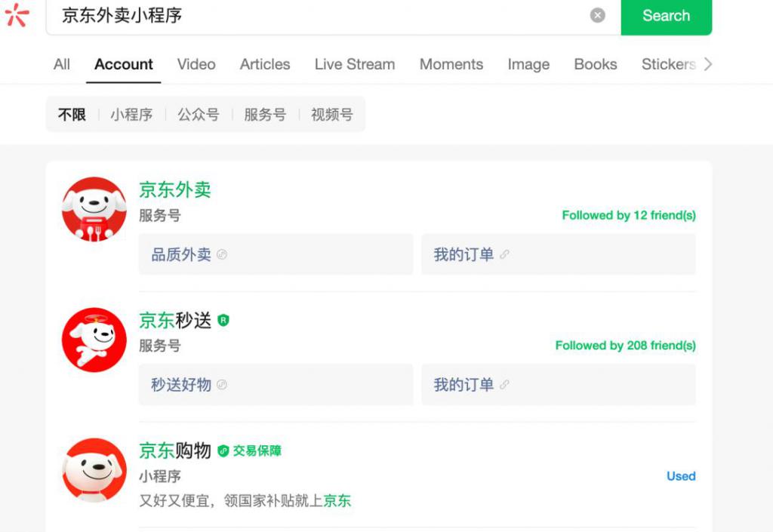
Task: Open the Video tab
Action: click(x=196, y=64)
